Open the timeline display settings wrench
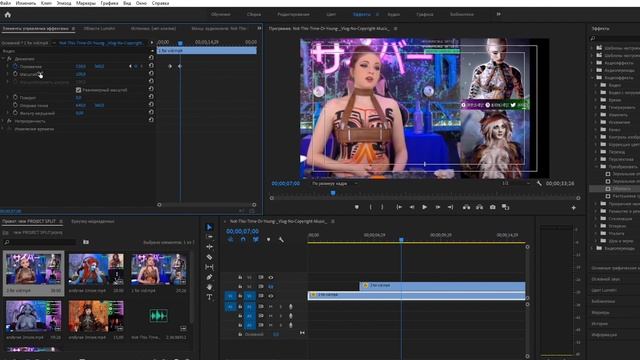This screenshot has width=640, height=360. pos(281,240)
